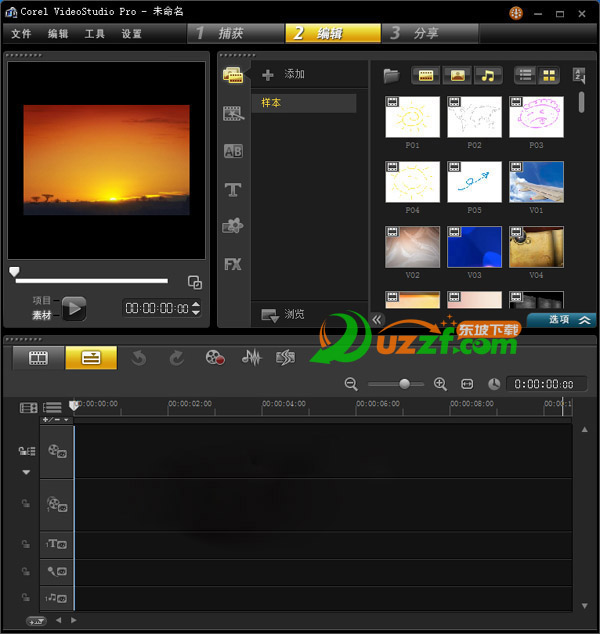Expand the overlay tracks down arrow
This screenshot has width=600, height=634.
[x=26, y=472]
